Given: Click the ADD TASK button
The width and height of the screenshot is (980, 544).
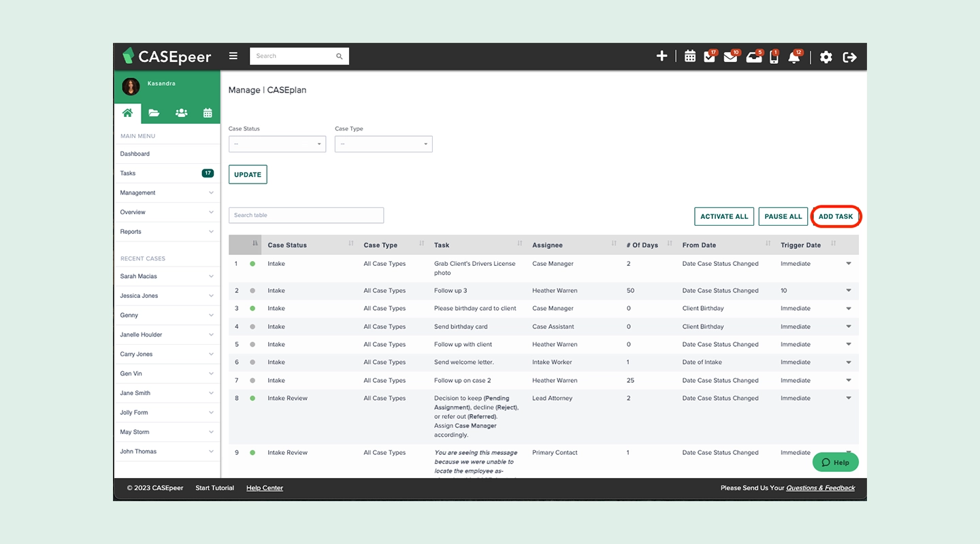Looking at the screenshot, I should point(836,216).
